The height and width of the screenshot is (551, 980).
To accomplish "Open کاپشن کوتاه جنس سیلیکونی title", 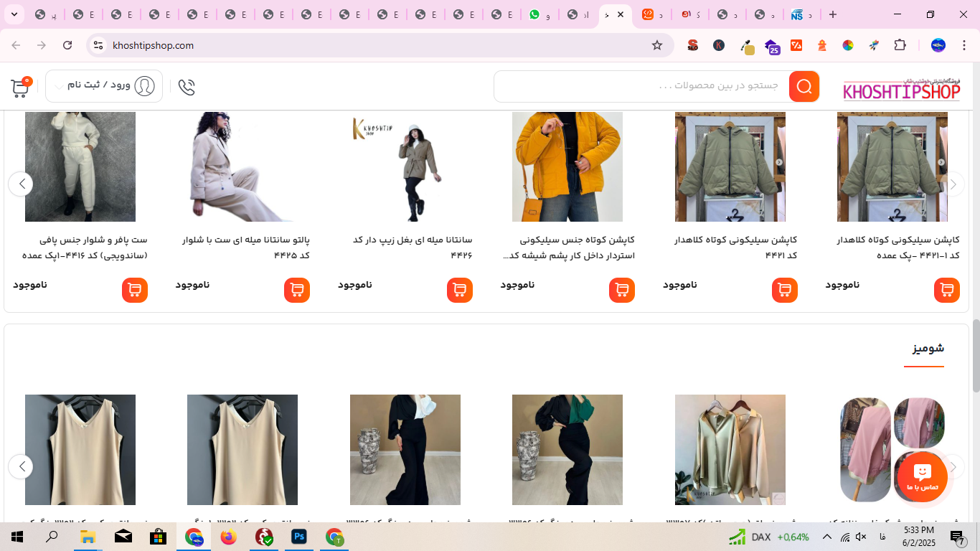I will pos(570,248).
